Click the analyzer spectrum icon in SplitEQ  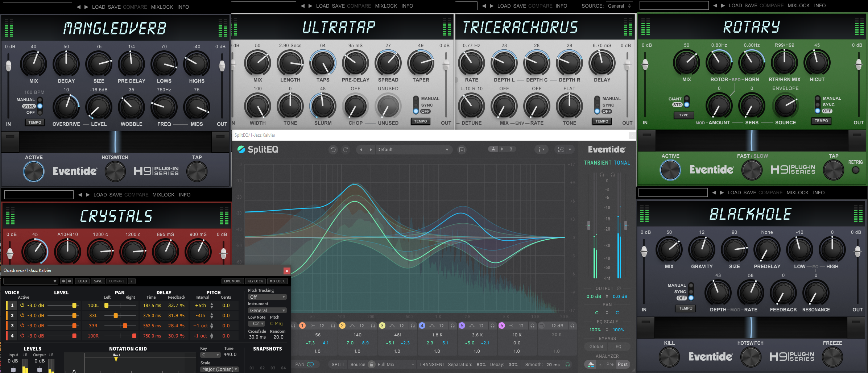[x=591, y=364]
